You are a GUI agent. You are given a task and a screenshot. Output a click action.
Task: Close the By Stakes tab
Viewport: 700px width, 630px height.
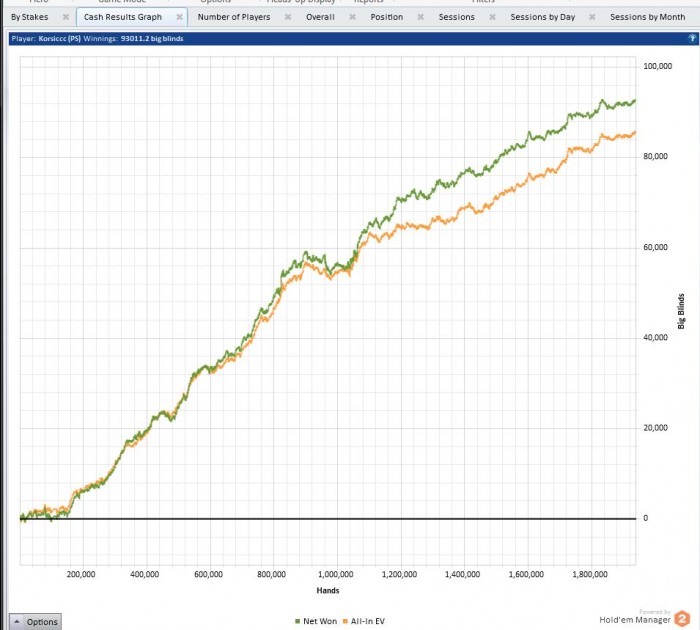coord(66,17)
